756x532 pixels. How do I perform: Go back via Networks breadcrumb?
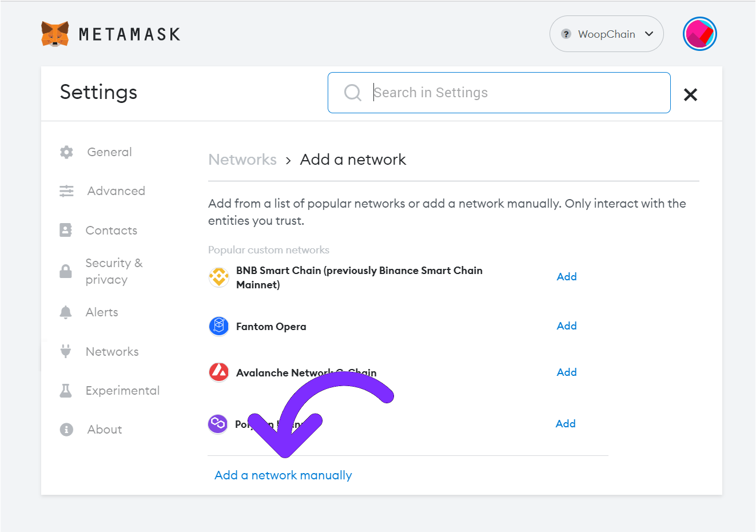[242, 160]
